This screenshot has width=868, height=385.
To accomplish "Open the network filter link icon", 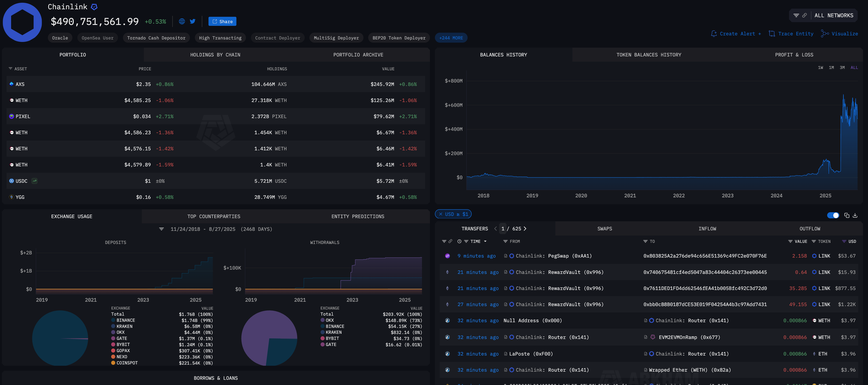I will (804, 15).
